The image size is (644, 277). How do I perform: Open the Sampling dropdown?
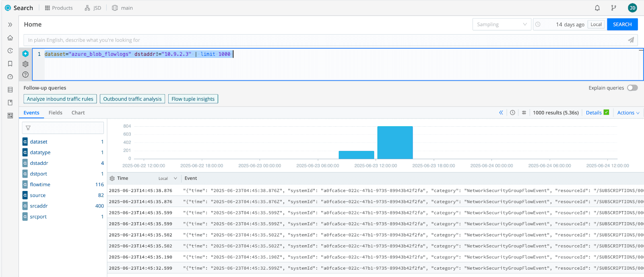pyautogui.click(x=502, y=25)
